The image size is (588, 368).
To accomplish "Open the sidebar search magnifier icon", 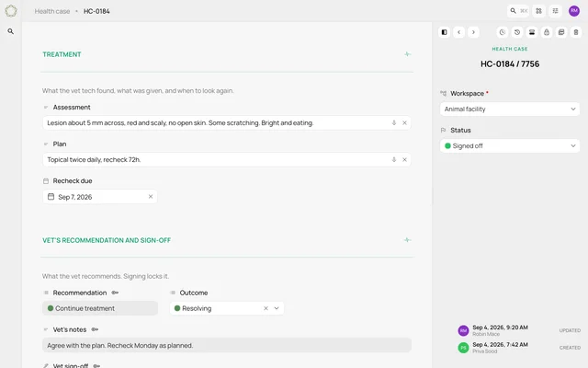I will pyautogui.click(x=10, y=31).
